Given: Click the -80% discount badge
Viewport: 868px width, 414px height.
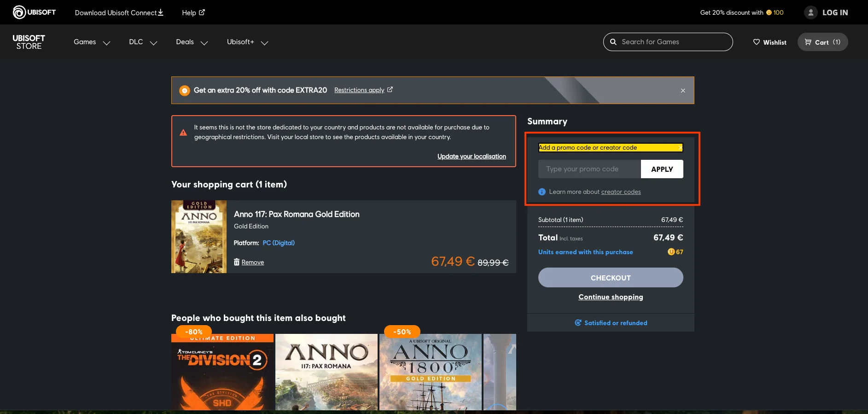Looking at the screenshot, I should (194, 332).
